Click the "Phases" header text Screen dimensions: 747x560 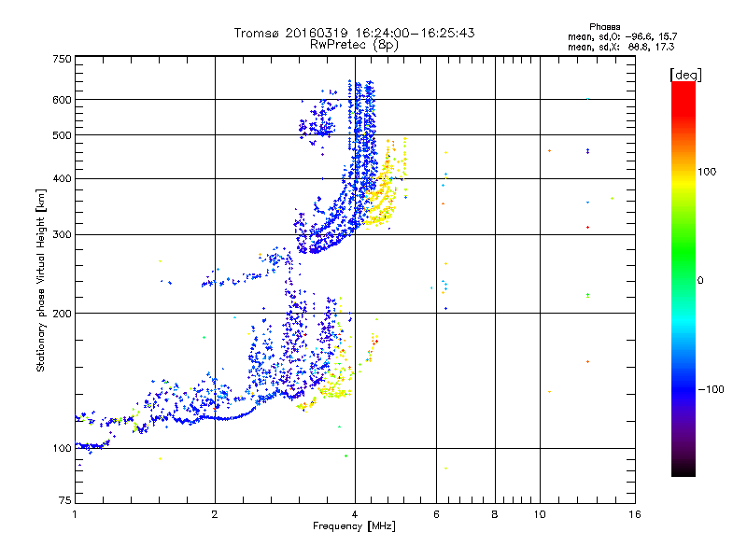pos(604,27)
